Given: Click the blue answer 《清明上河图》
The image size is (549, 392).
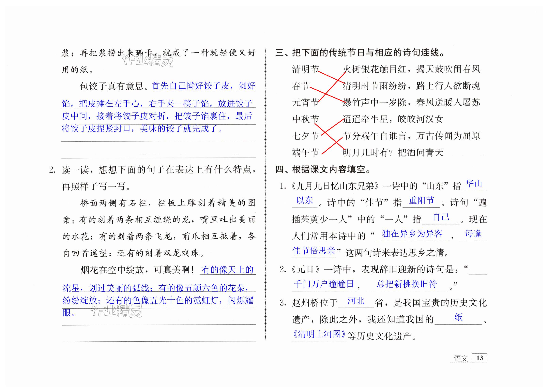Looking at the screenshot, I should (319, 334).
